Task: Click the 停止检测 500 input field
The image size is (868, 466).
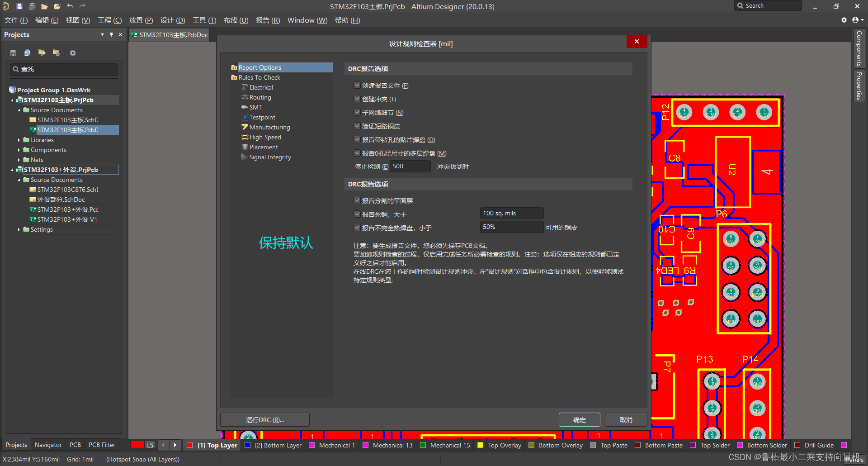Action: pos(410,166)
